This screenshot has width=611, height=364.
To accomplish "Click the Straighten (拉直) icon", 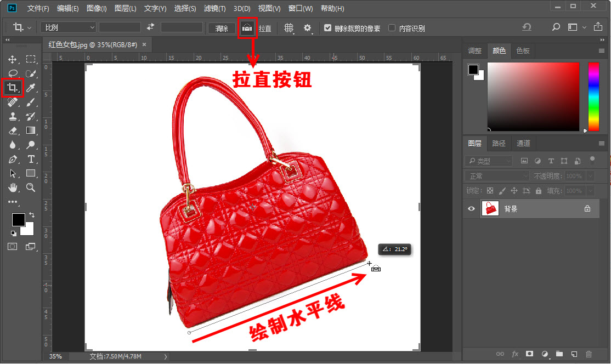I will (247, 28).
